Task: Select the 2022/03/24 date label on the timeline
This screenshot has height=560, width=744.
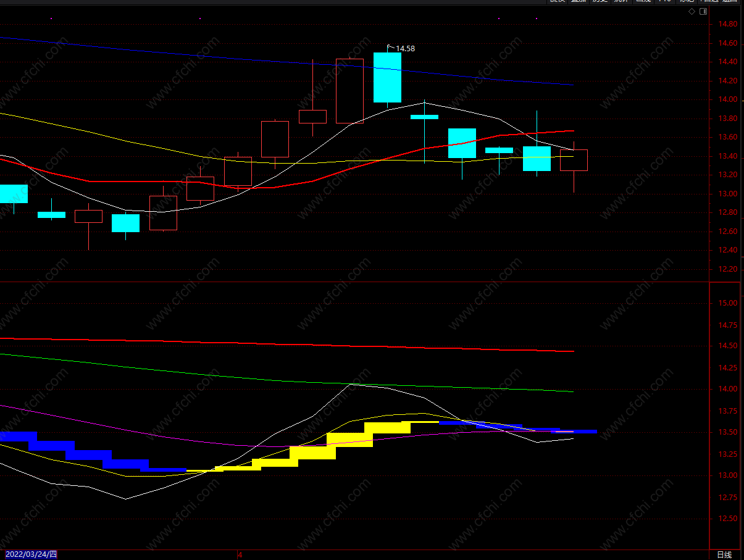Action: click(x=31, y=554)
